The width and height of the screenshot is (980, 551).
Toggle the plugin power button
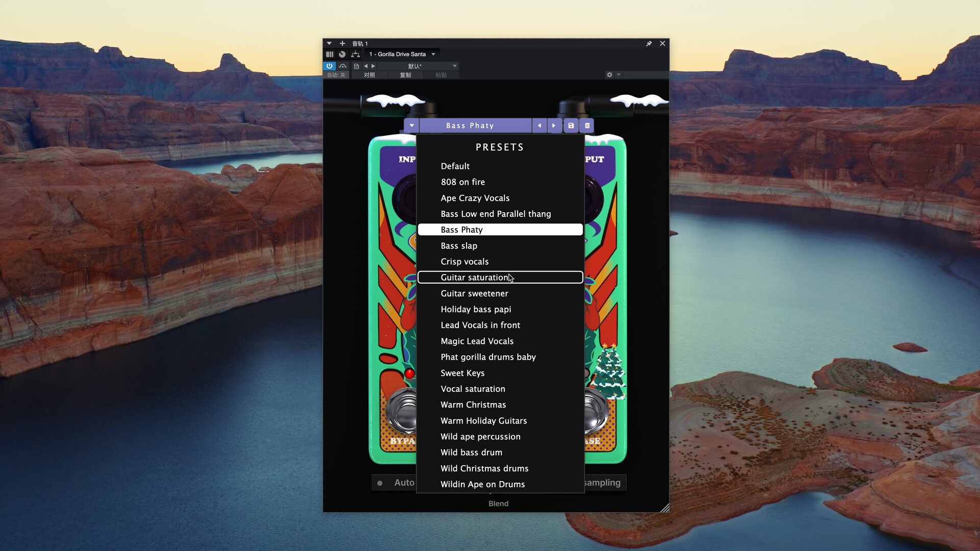pos(329,66)
